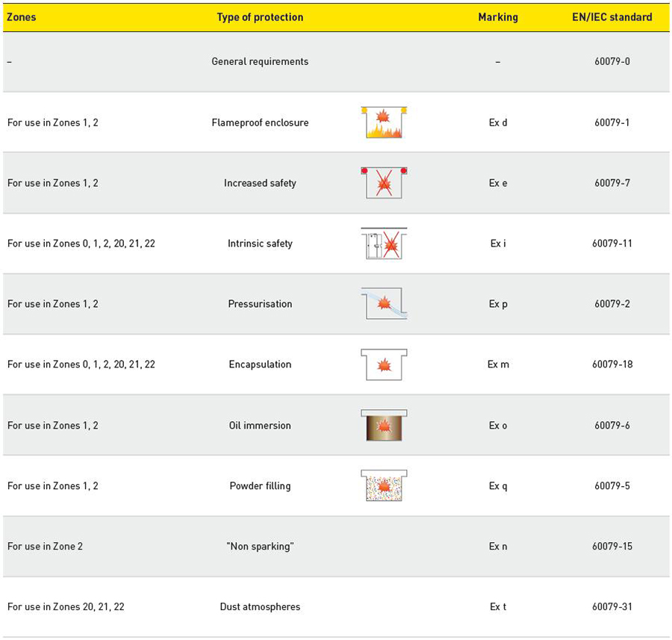Screen dimensions: 672x640
Task: Click the 60079-0 standard number
Action: (x=612, y=61)
